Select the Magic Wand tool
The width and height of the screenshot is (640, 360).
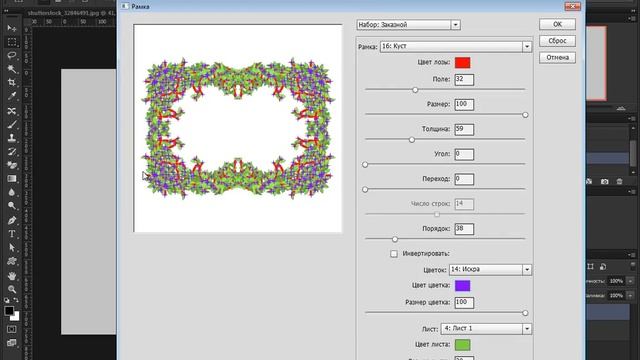[12, 69]
